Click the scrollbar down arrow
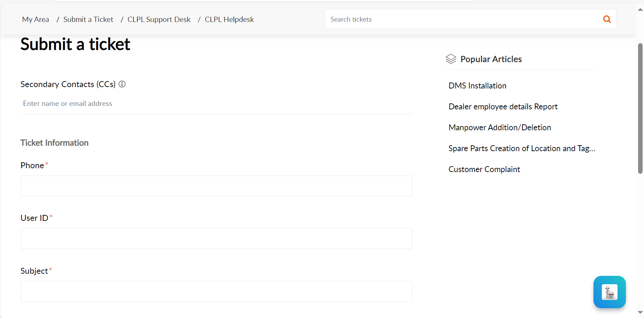The width and height of the screenshot is (644, 318). pyautogui.click(x=640, y=312)
